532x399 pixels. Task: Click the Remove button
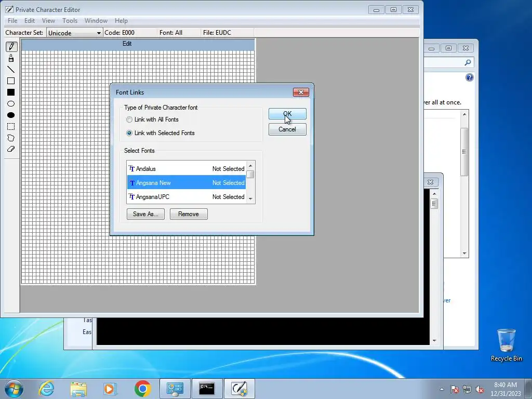point(189,214)
